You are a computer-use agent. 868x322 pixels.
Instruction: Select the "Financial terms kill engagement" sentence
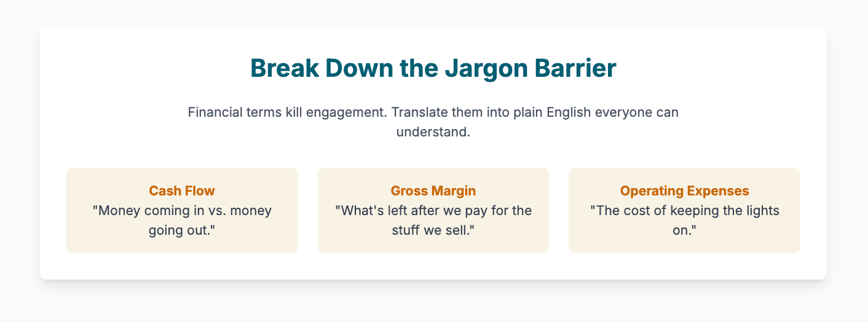pyautogui.click(x=287, y=113)
